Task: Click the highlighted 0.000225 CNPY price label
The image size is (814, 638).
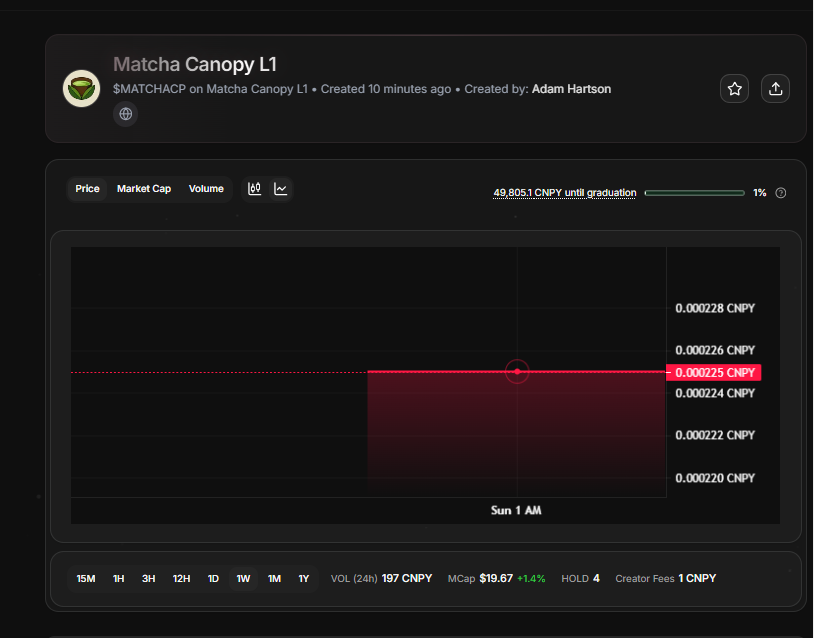Action: coord(714,373)
